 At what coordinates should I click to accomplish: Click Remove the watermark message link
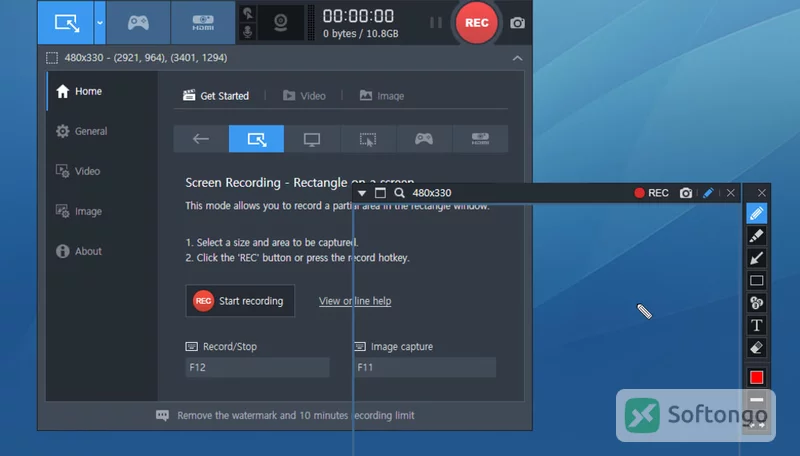pyautogui.click(x=295, y=415)
